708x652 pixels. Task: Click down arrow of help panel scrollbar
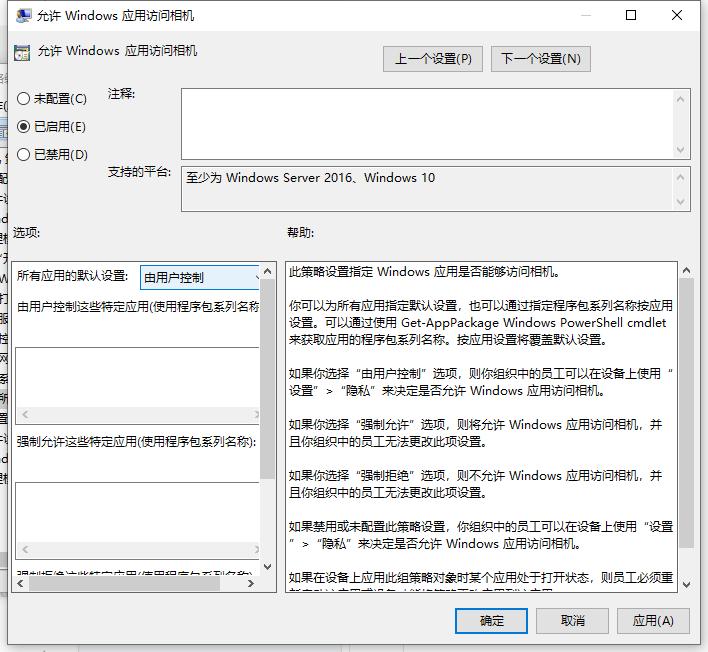click(686, 585)
